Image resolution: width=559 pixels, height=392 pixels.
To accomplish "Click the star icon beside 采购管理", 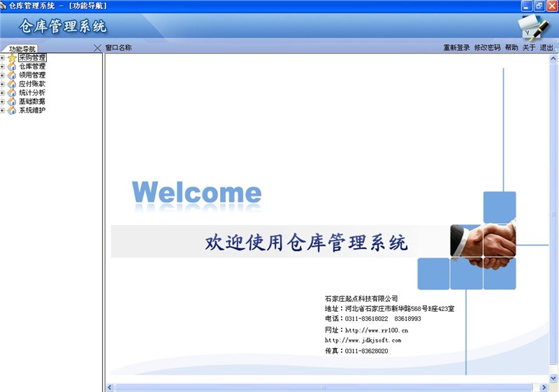I will point(12,58).
